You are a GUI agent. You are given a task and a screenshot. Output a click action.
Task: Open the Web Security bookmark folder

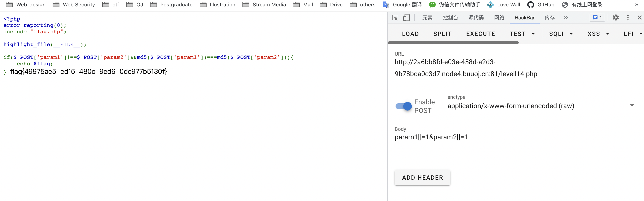[x=74, y=4]
